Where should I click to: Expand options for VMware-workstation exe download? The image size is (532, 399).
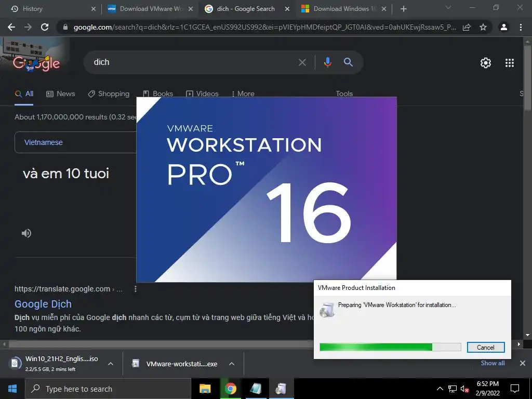point(232,364)
